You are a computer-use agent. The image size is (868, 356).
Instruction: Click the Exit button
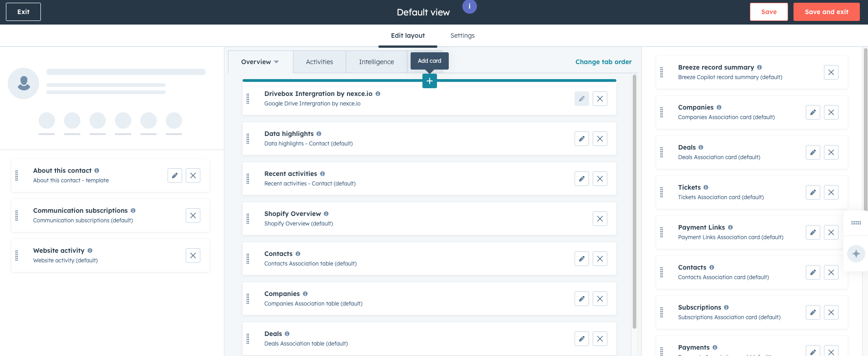pos(23,12)
